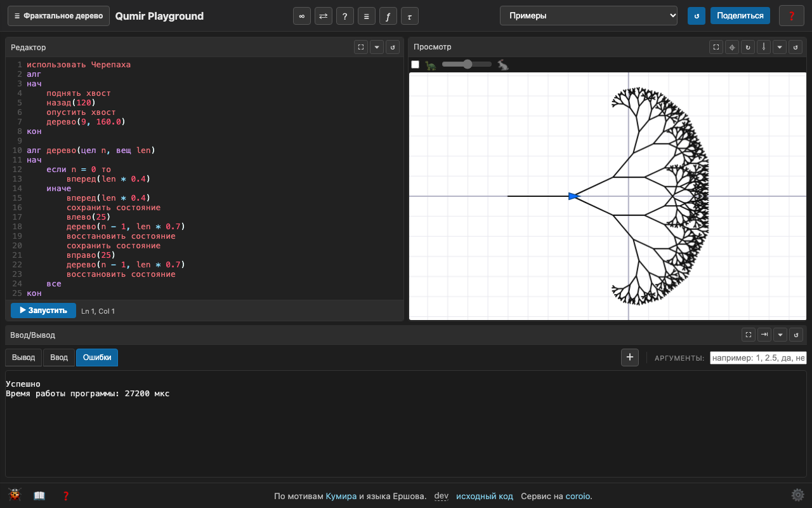Maximize the Ввод/Вывод panel
Screen dimensions: 812x508
(749, 335)
